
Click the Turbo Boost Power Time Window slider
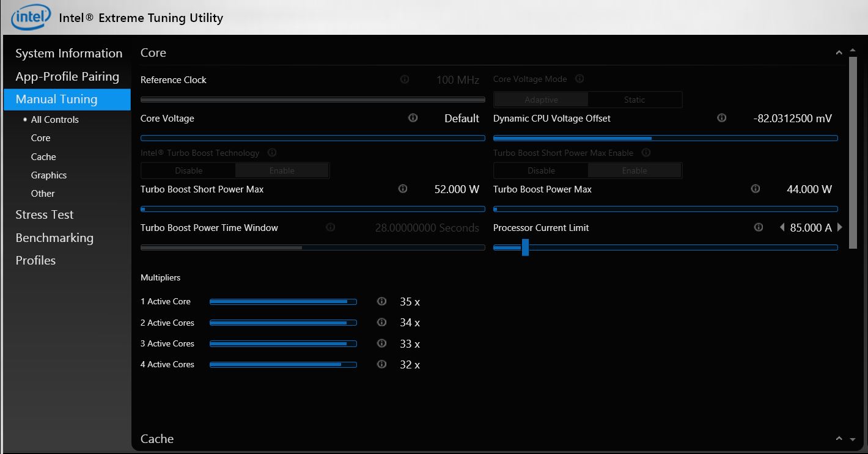pyautogui.click(x=313, y=247)
